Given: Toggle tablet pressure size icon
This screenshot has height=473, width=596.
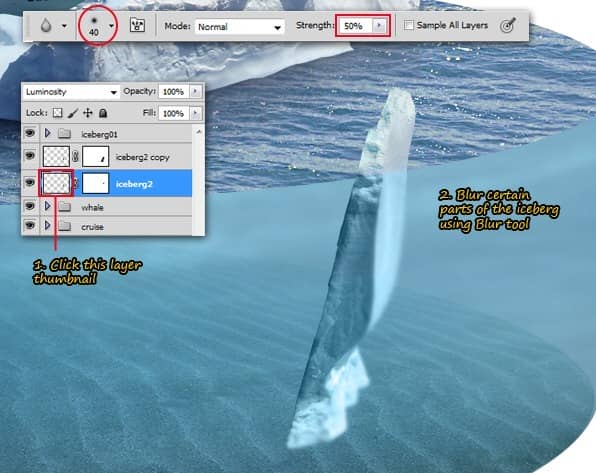Looking at the screenshot, I should (508, 25).
